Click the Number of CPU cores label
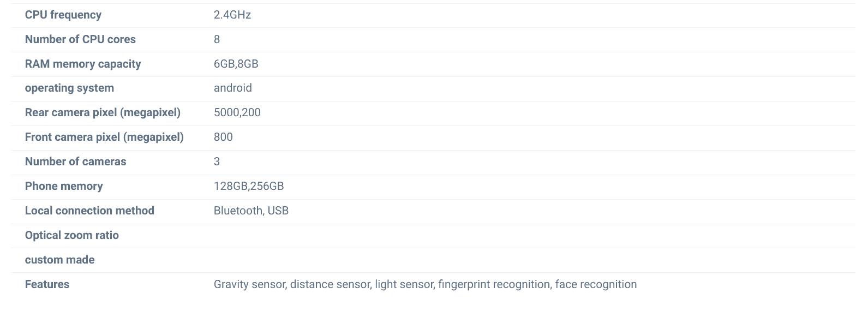The width and height of the screenshot is (868, 317). click(x=80, y=39)
